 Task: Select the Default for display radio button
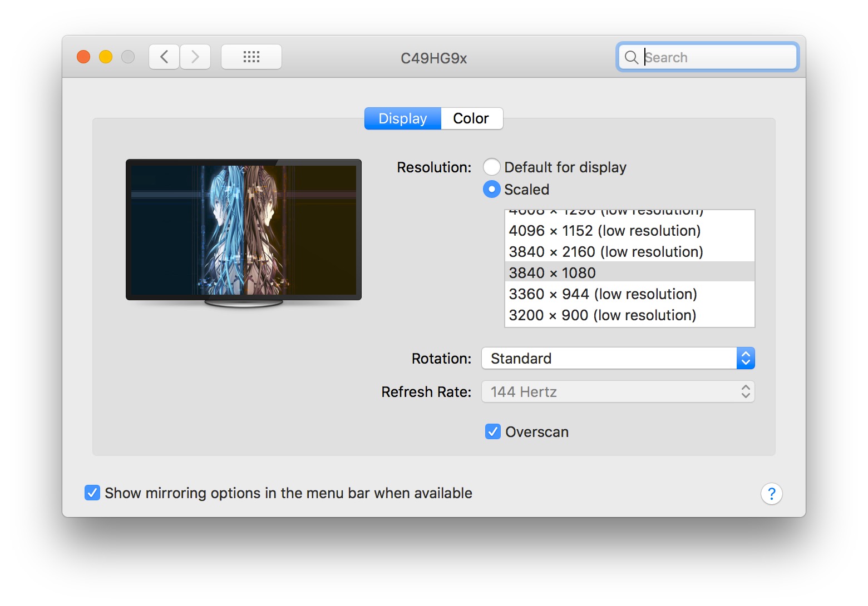point(492,167)
